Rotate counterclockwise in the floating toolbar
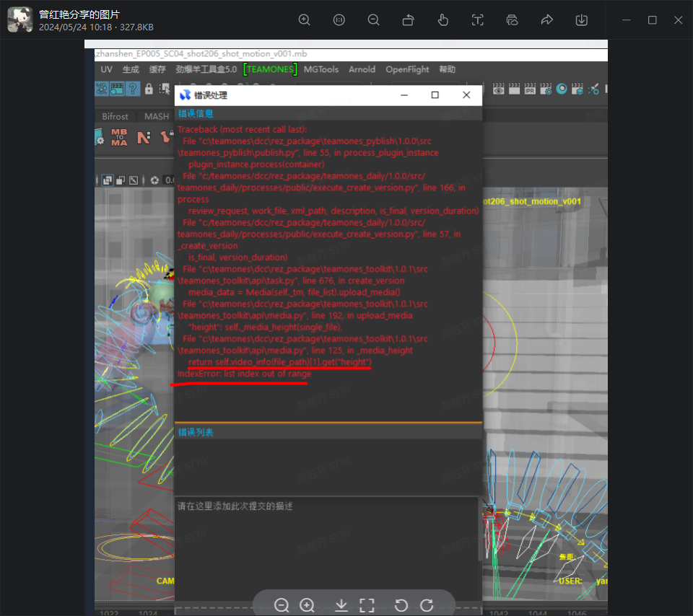The height and width of the screenshot is (616, 693). [x=402, y=605]
